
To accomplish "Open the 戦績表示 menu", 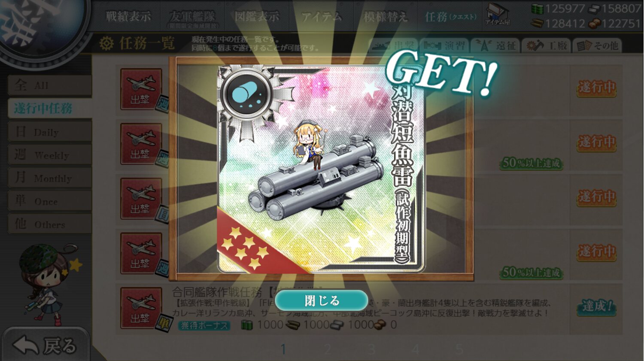I will (x=128, y=17).
